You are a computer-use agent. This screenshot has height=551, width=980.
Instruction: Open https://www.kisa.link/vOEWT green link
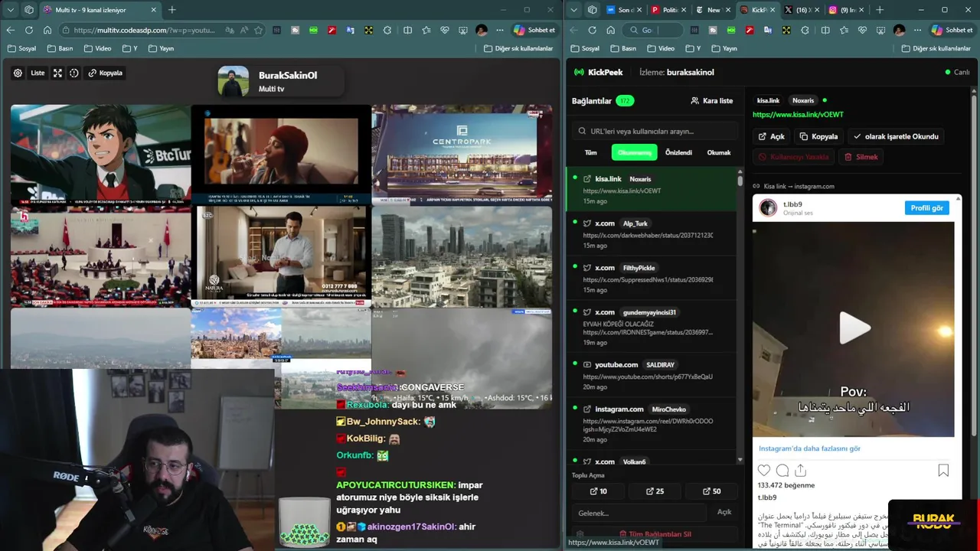798,115
